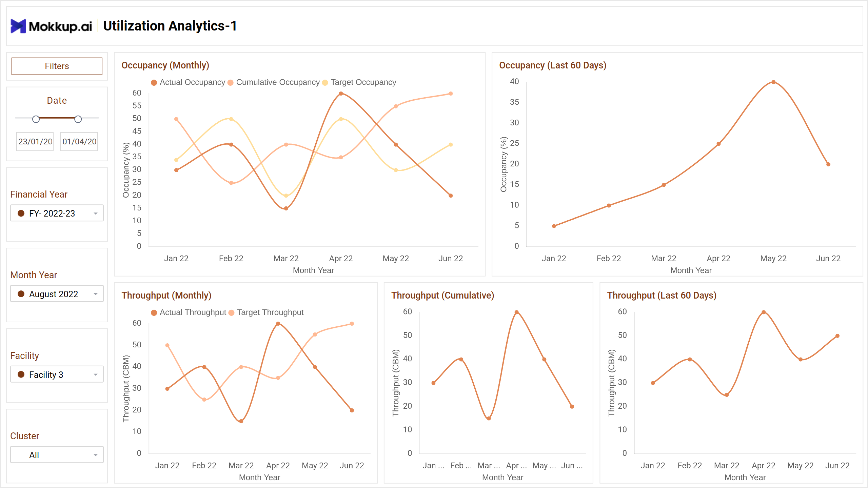The width and height of the screenshot is (868, 488).
Task: Click the Mokkup.ai logo icon
Action: 18,26
